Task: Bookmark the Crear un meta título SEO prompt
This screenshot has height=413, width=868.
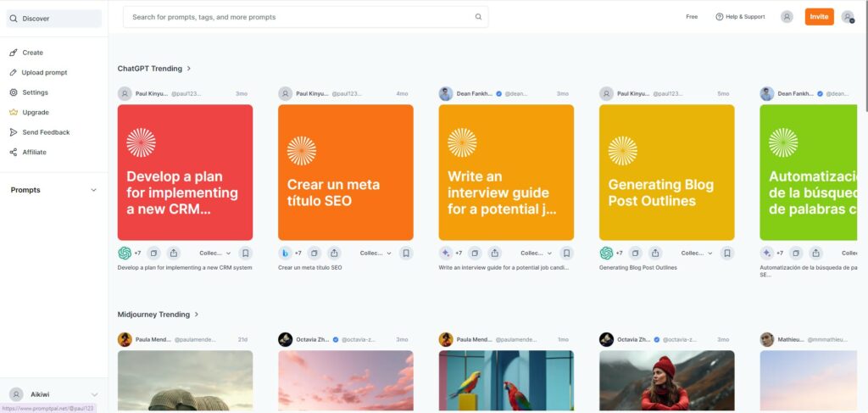Action: 406,253
